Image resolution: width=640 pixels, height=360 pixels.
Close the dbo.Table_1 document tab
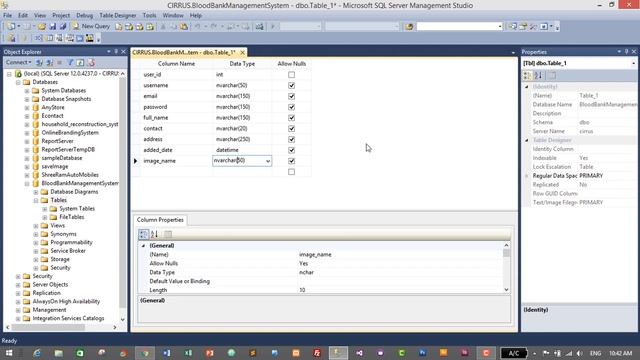242,53
